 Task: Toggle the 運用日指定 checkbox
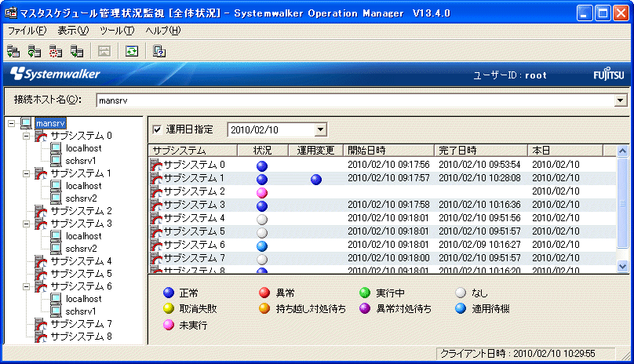point(157,129)
